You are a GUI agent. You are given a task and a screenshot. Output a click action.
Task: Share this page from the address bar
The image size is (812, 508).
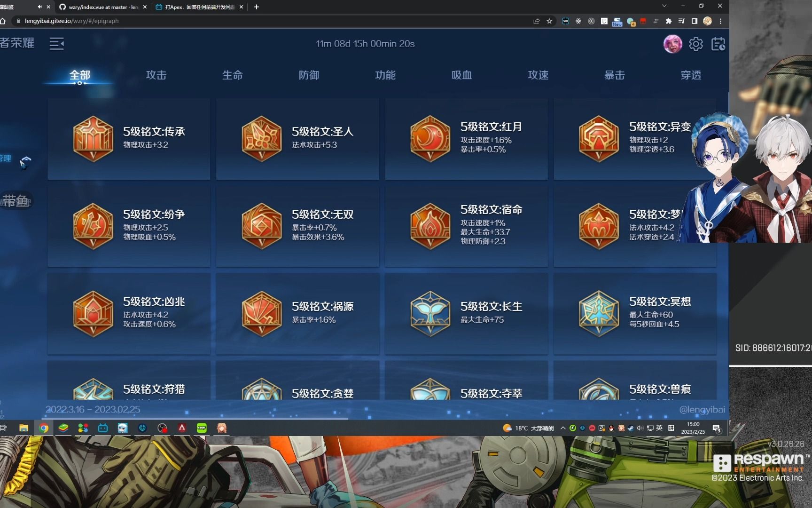point(536,21)
